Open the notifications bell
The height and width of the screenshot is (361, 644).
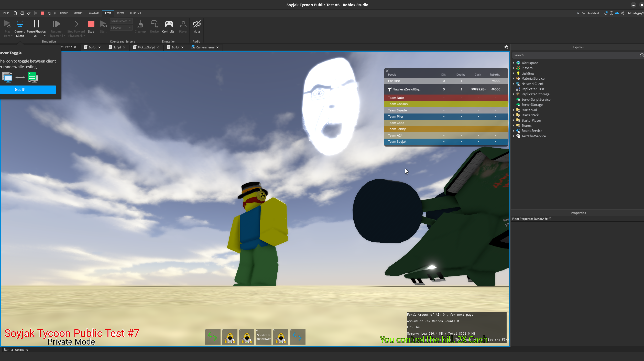click(x=606, y=13)
